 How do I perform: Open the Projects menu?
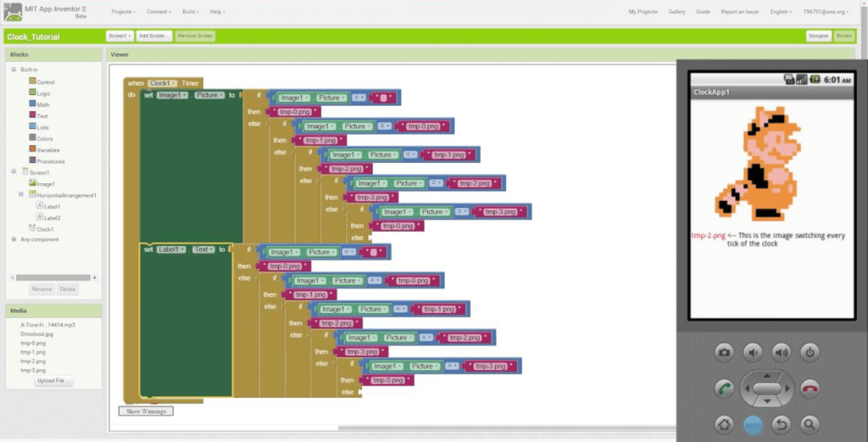point(123,12)
